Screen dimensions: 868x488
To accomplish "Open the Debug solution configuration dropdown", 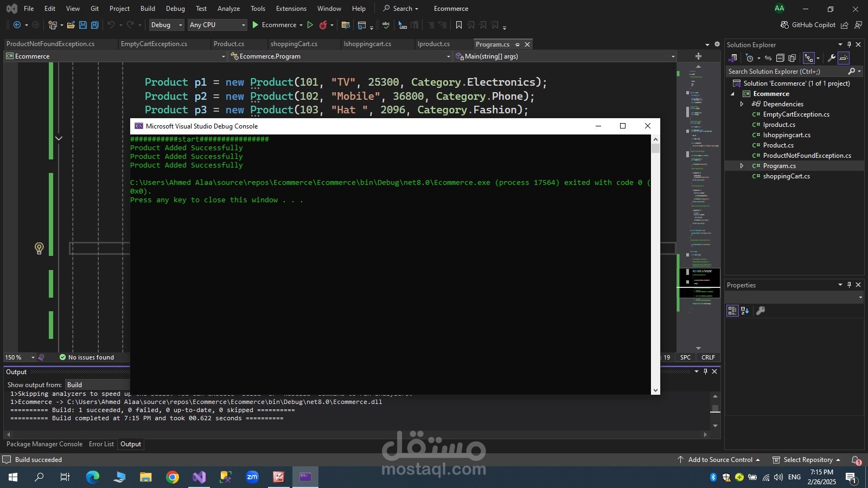I will coord(167,25).
